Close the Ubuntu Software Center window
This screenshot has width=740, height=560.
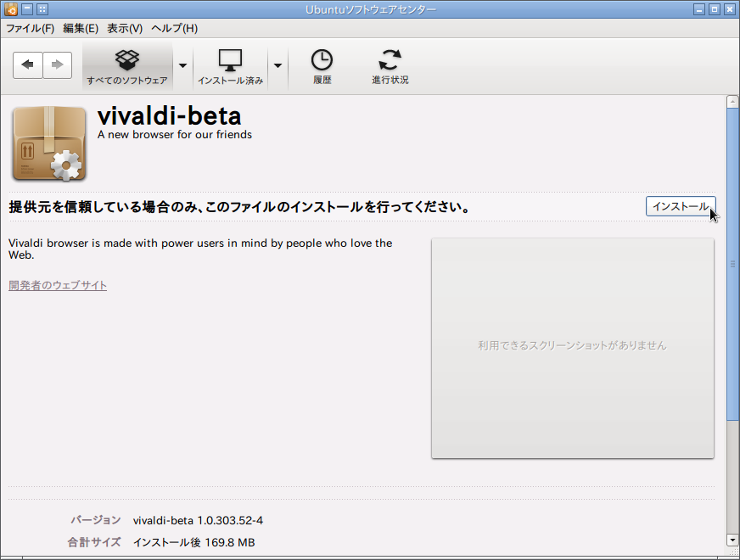pos(730,9)
